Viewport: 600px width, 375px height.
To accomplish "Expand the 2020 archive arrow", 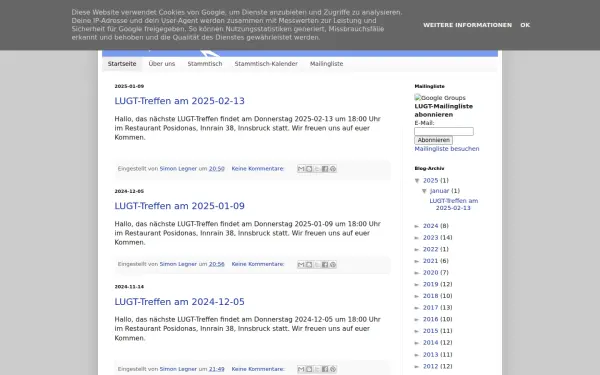I will coord(417,273).
